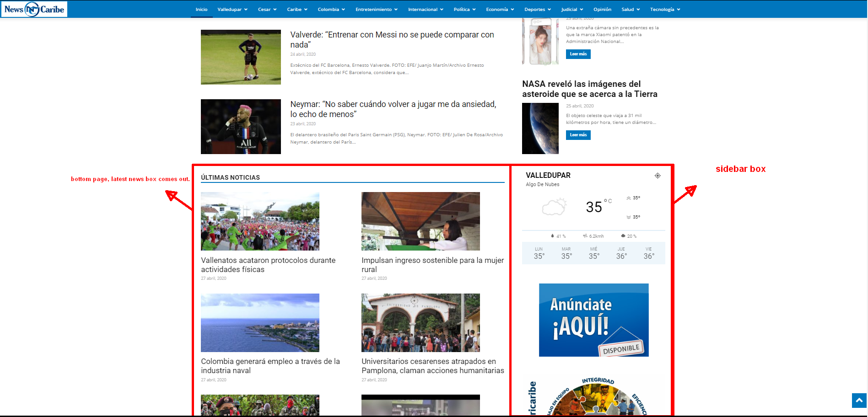The height and width of the screenshot is (417, 868).
Task: Click the VIE 36° forecast entry
Action: 649,253
